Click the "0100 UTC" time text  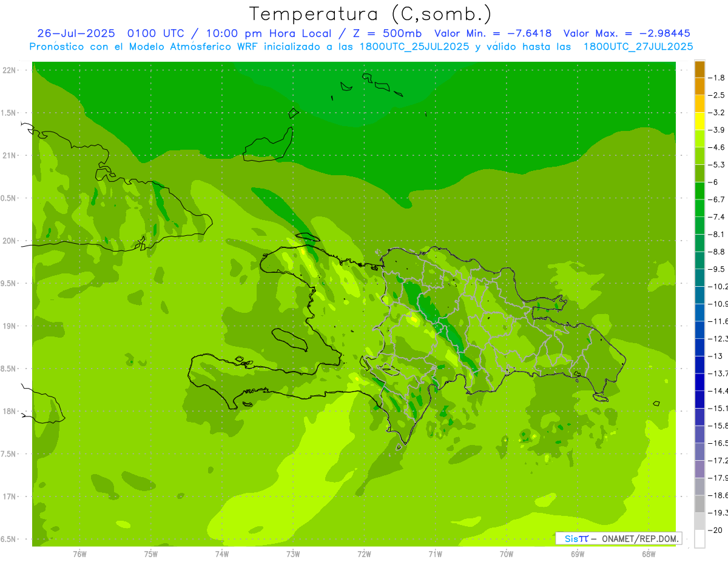(x=158, y=33)
